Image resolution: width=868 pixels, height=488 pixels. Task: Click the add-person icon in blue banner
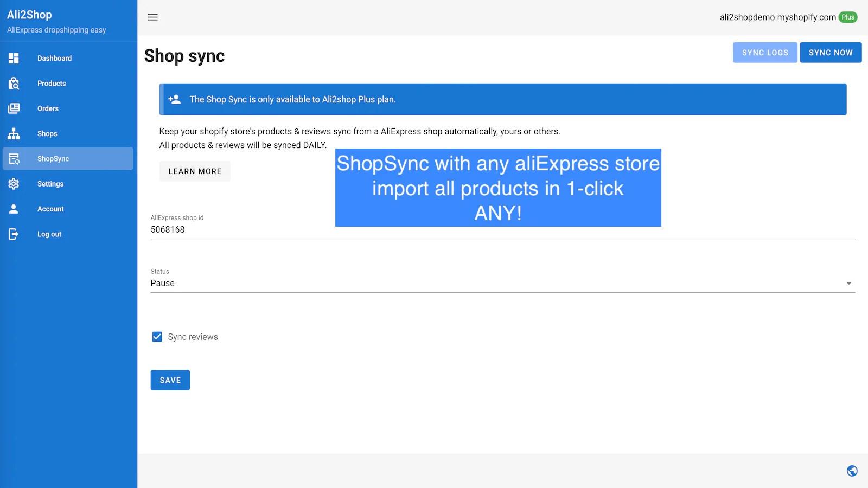pos(174,99)
